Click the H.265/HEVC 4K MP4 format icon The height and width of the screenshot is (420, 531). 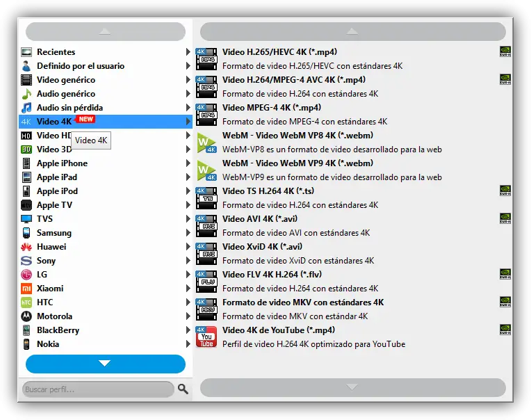point(206,58)
